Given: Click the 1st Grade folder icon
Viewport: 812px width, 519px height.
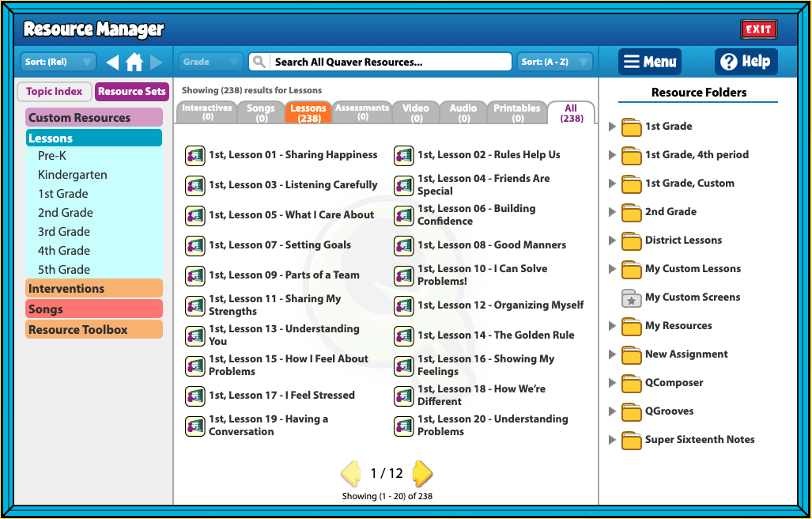Looking at the screenshot, I should click(x=631, y=127).
